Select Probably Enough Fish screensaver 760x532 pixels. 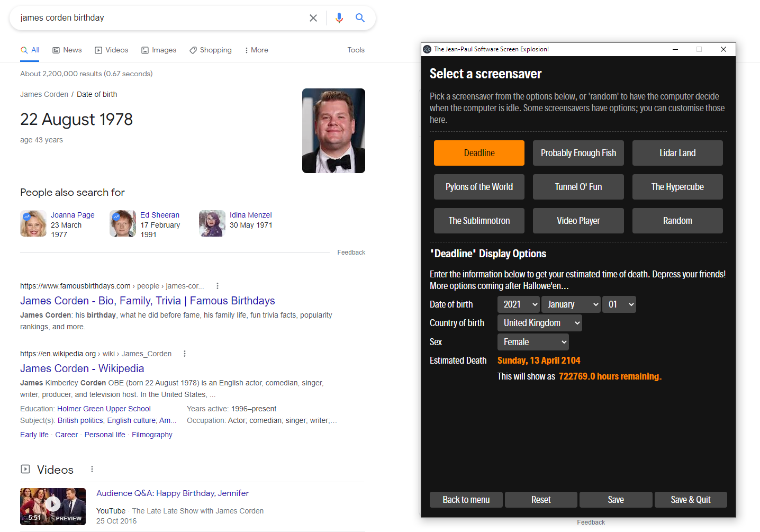coord(578,153)
